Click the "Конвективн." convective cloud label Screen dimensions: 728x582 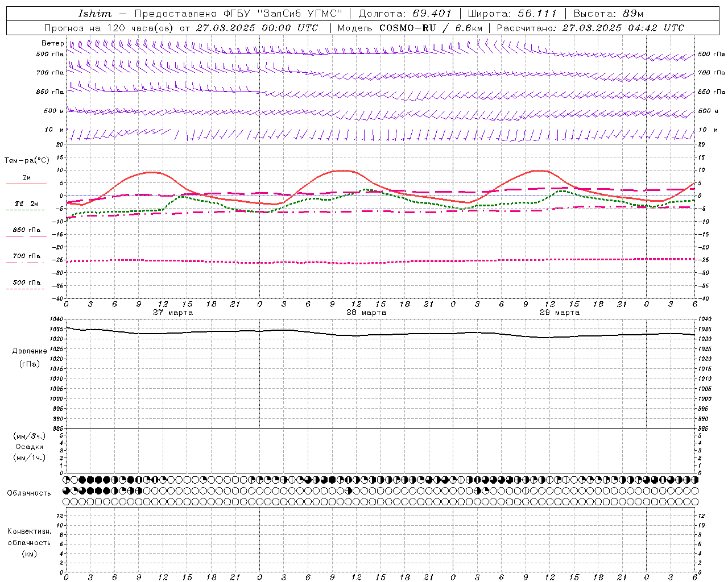pyautogui.click(x=30, y=531)
